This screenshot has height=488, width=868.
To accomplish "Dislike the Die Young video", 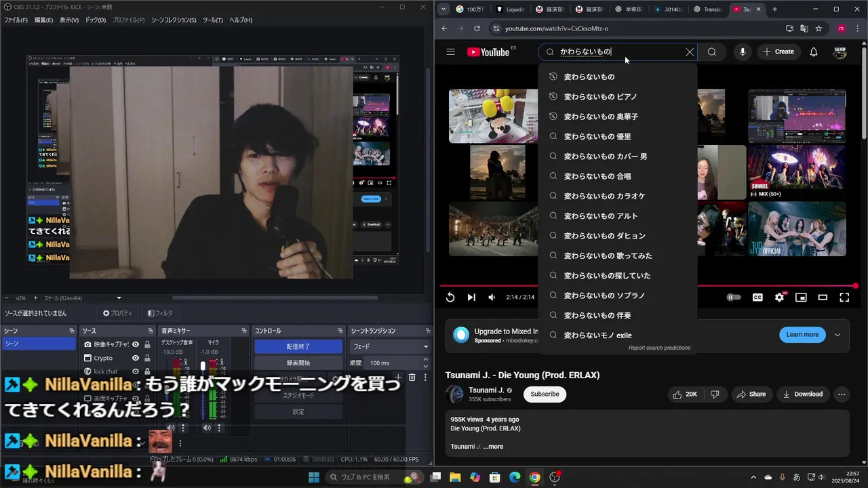I will (715, 394).
